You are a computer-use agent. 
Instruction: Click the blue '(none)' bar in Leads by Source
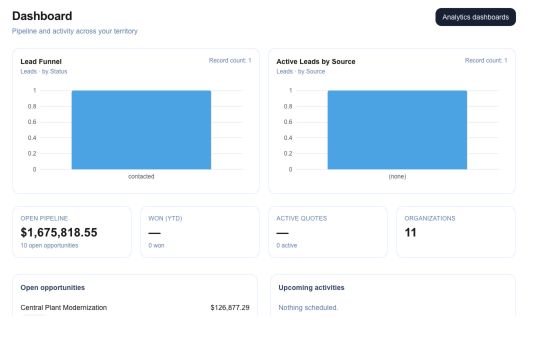(x=397, y=130)
